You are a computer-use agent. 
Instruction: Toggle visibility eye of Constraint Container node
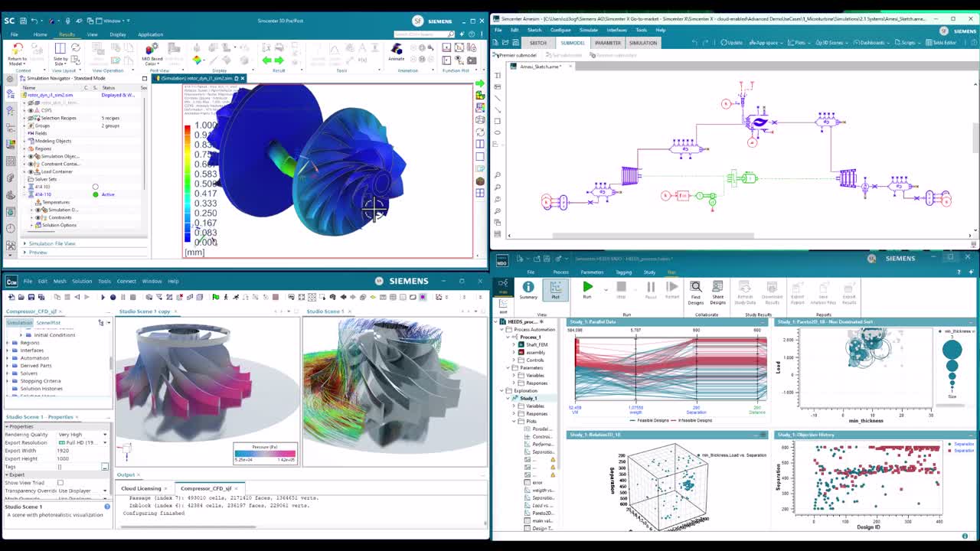[x=31, y=164]
